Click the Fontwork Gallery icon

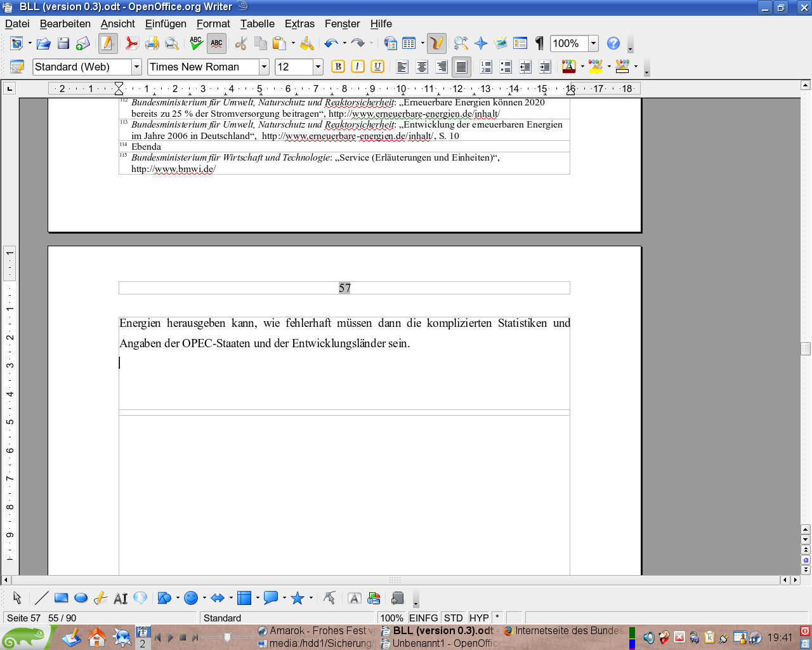[x=355, y=598]
